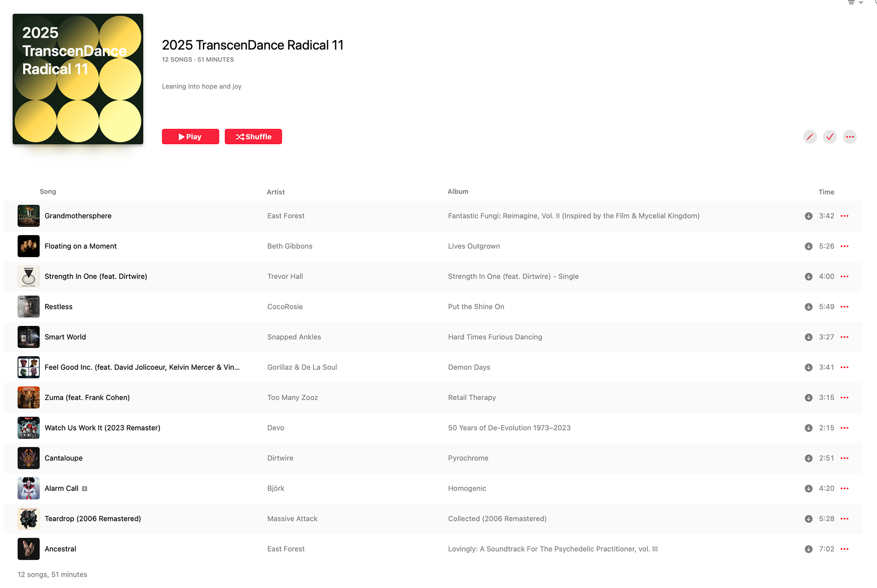The image size is (877, 588).
Task: Click the Artist column header
Action: 275,192
